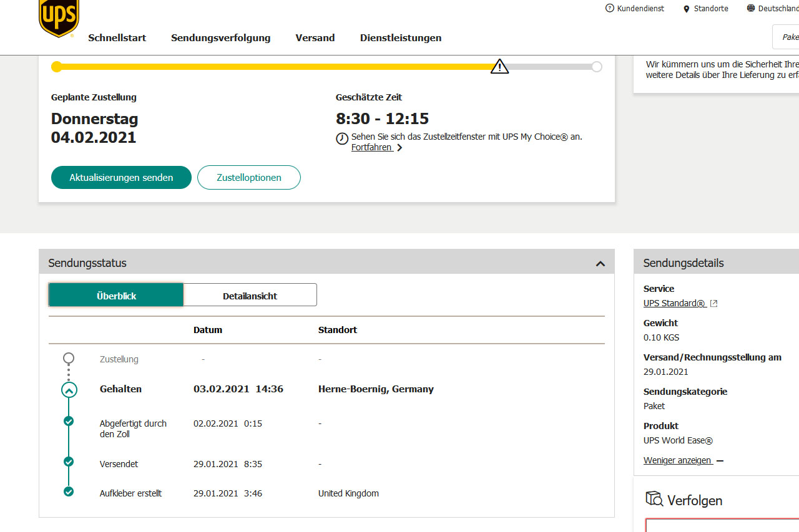Click the Gehalten status label
Image resolution: width=799 pixels, height=532 pixels.
pos(120,389)
